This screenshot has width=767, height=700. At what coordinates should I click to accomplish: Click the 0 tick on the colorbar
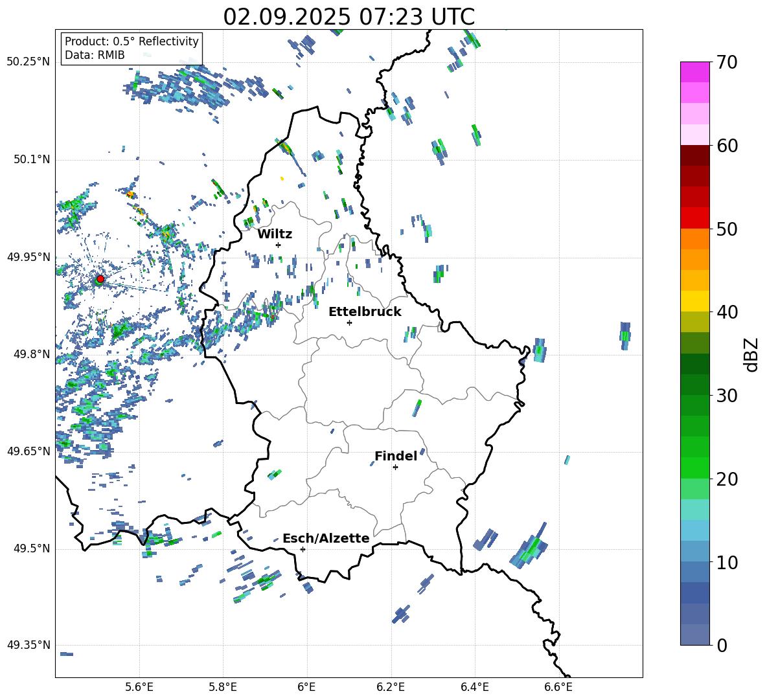point(722,646)
